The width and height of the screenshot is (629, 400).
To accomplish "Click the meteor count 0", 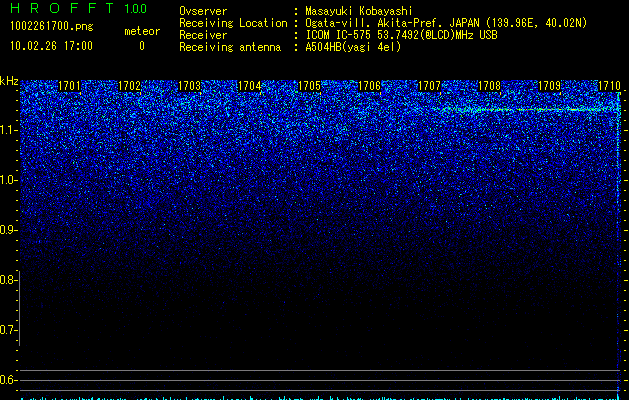I will click(x=142, y=46).
